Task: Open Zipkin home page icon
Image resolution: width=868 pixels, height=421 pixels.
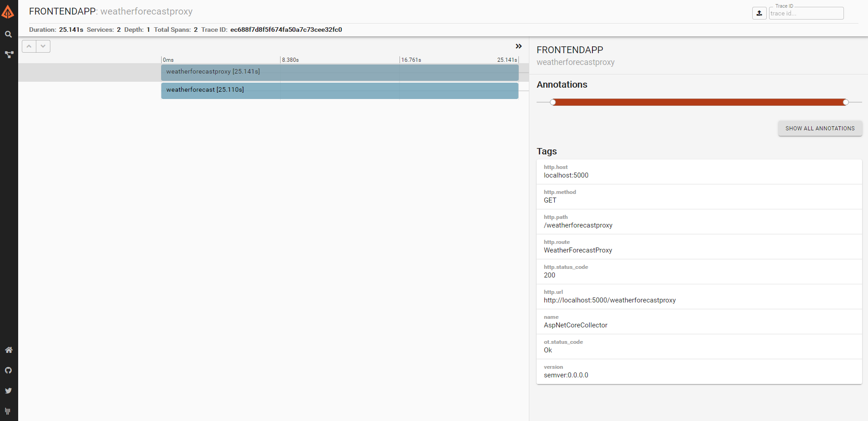Action: (x=9, y=350)
